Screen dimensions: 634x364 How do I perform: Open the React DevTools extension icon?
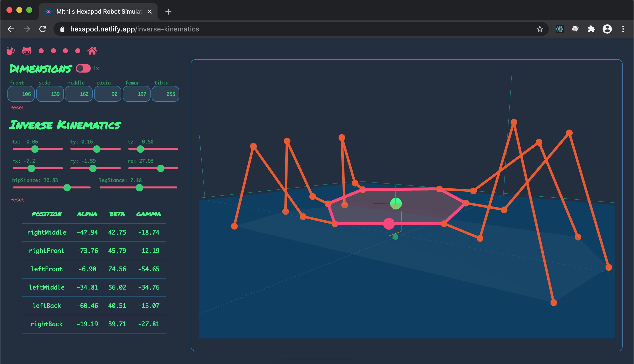click(559, 29)
